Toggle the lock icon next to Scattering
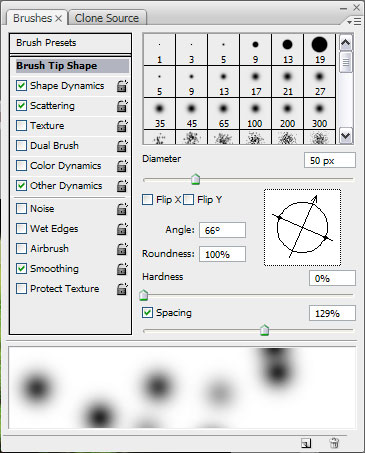The height and width of the screenshot is (453, 365). 122,106
